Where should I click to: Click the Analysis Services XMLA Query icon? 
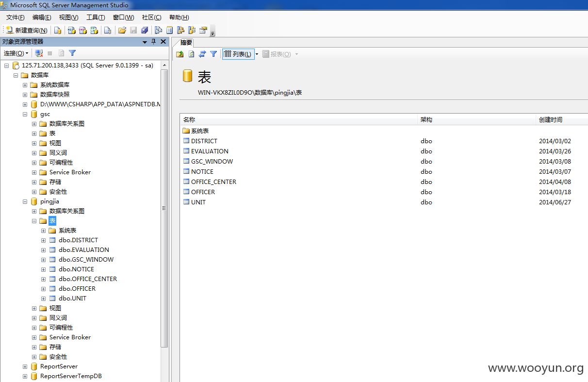tap(95, 30)
